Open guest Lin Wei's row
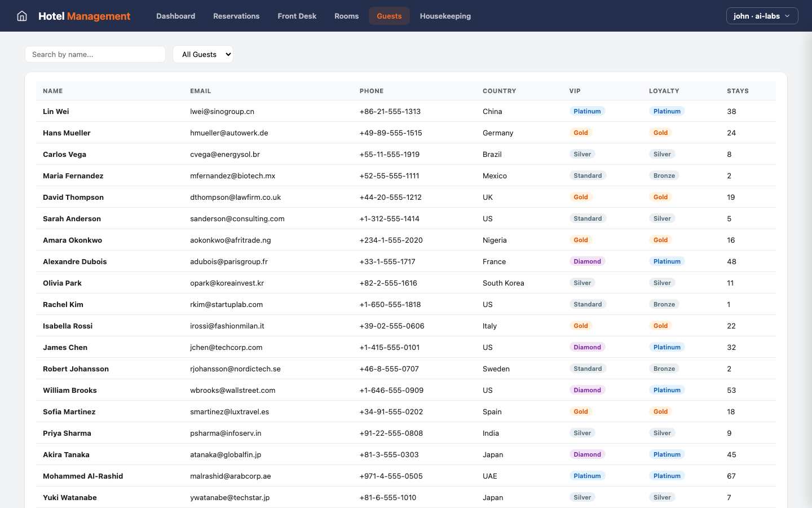The width and height of the screenshot is (812, 508). tap(56, 111)
